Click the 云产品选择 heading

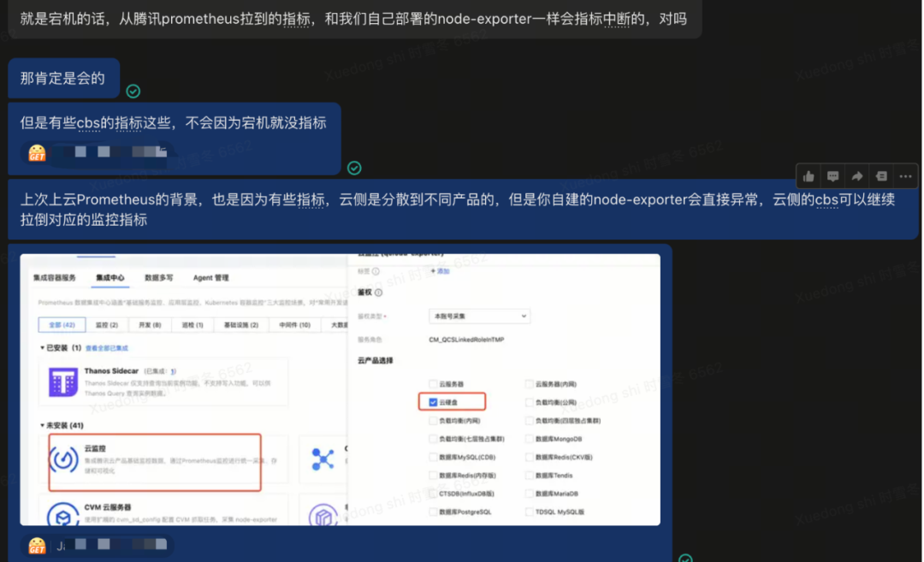tap(376, 360)
